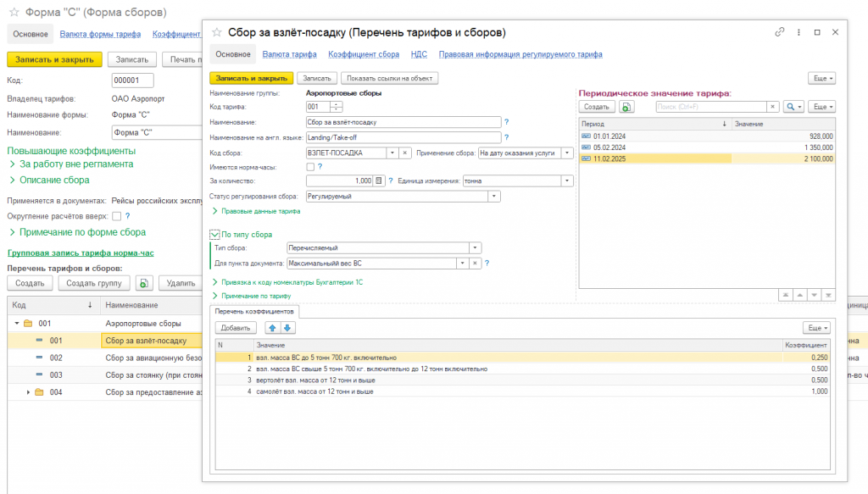868x494 pixels.
Task: Select the 05.02.2024 period row
Action: click(x=707, y=147)
